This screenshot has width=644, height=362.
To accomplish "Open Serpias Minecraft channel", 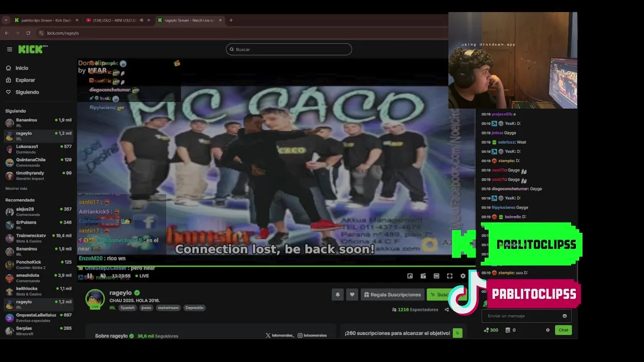I will click(38, 331).
